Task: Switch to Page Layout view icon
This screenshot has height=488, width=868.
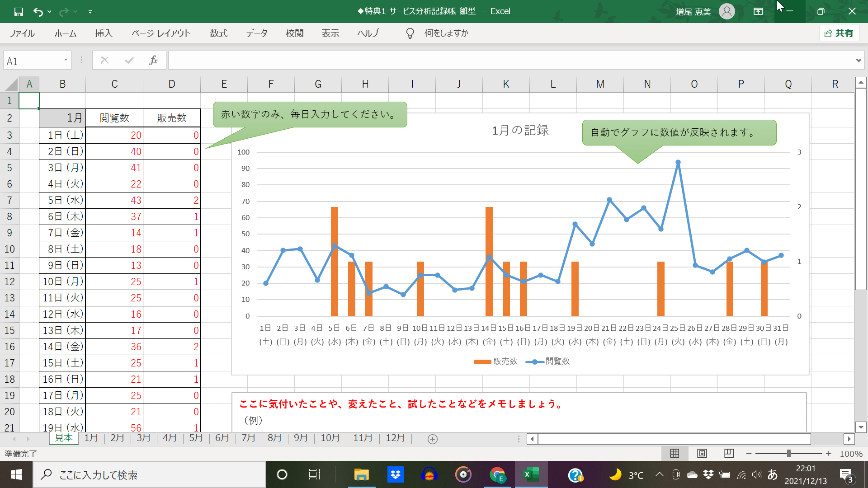Action: click(x=702, y=453)
